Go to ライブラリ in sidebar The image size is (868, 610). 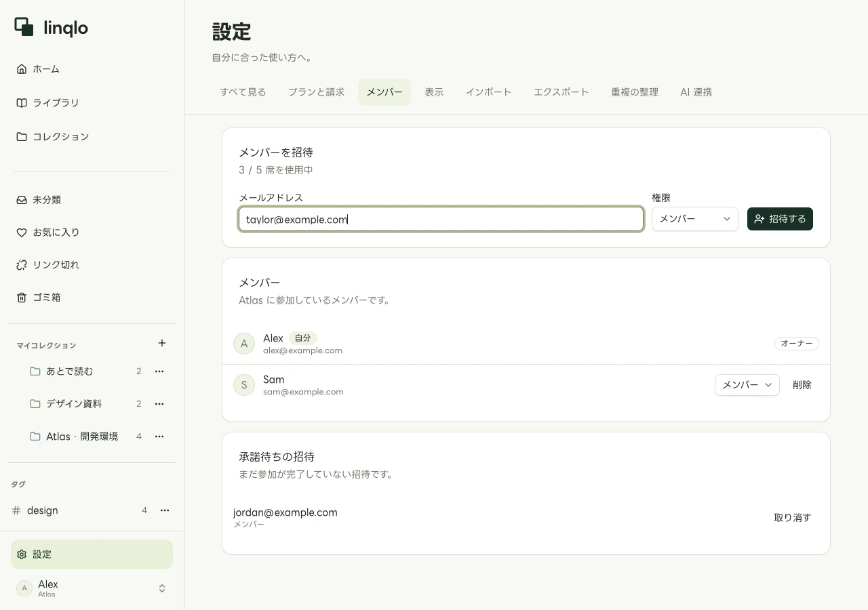92,103
